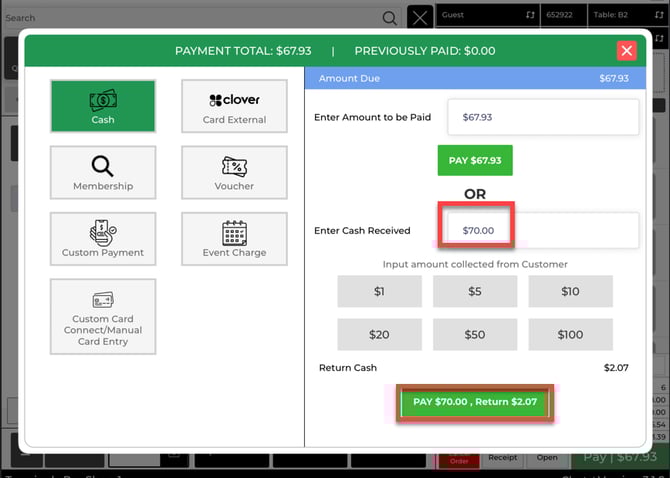The height and width of the screenshot is (478, 670).
Task: Select the Cash payment method
Action: pyautogui.click(x=103, y=106)
